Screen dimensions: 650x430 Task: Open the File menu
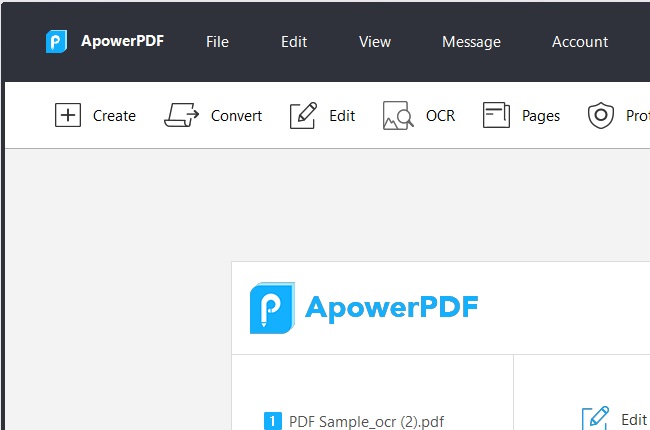tap(217, 42)
